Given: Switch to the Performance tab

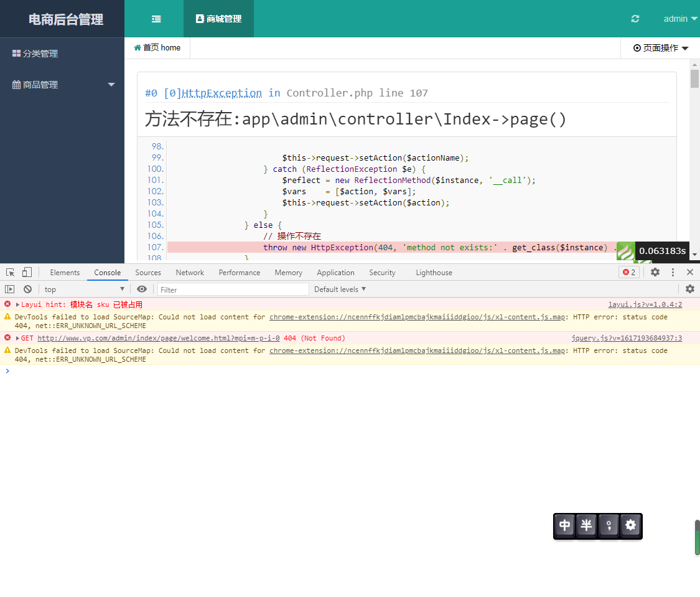Looking at the screenshot, I should 240,273.
